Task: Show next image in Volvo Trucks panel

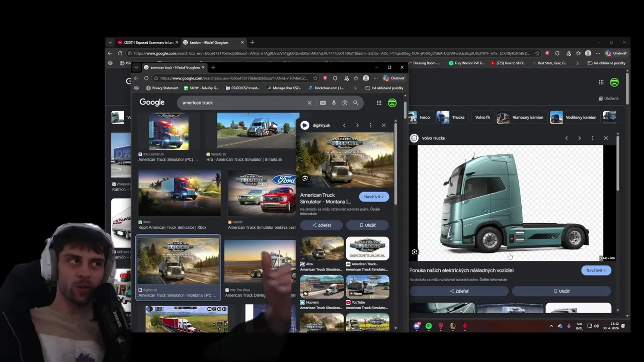Action: 579,138
